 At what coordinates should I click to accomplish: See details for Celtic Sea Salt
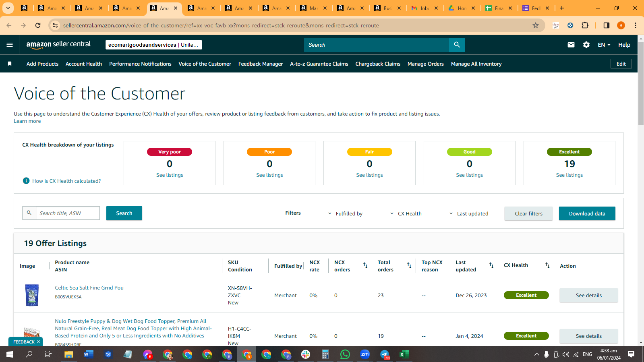[588, 295]
